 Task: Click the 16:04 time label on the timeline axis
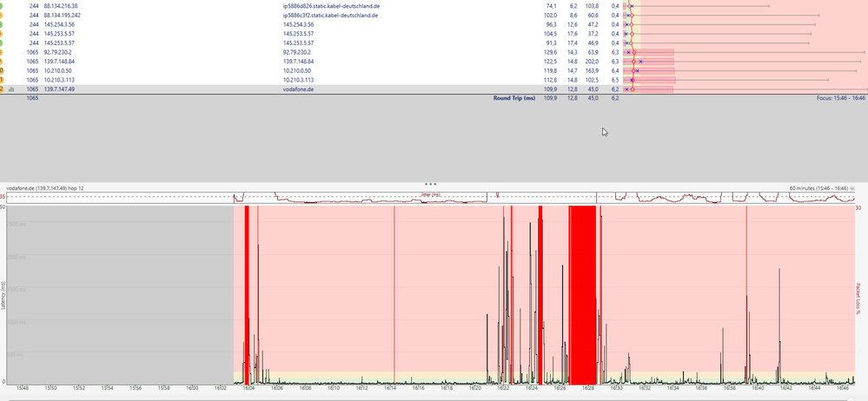tap(248, 388)
